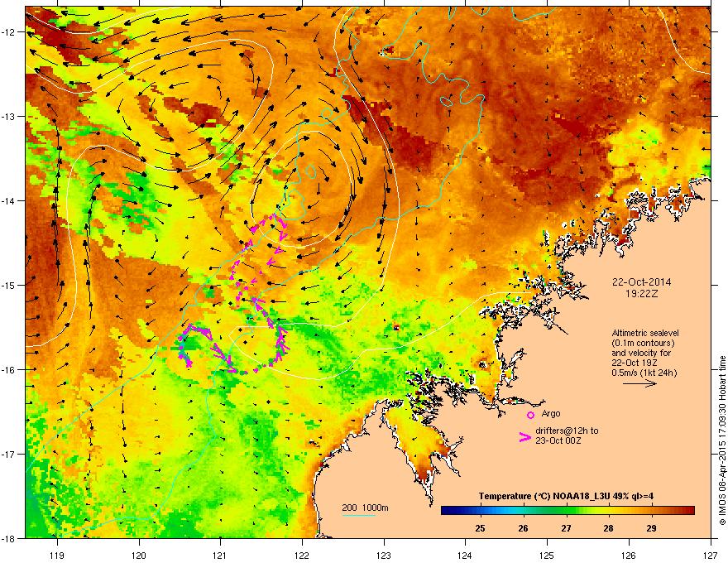Image resolution: width=728 pixels, height=563 pixels.
Task: Click the 28 colorbar tick label
Action: 608,528
